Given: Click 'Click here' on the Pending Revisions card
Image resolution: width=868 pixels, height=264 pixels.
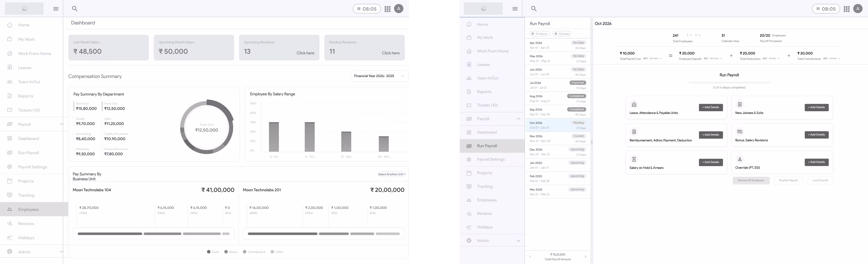Looking at the screenshot, I should (391, 53).
